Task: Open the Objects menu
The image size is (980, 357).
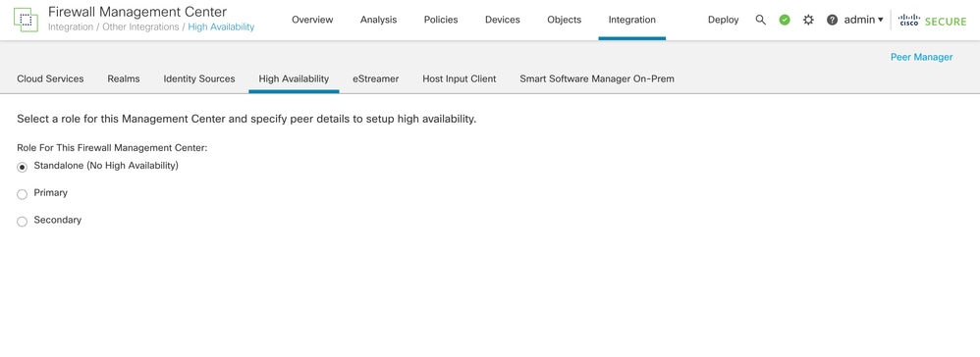Action: coord(564,20)
